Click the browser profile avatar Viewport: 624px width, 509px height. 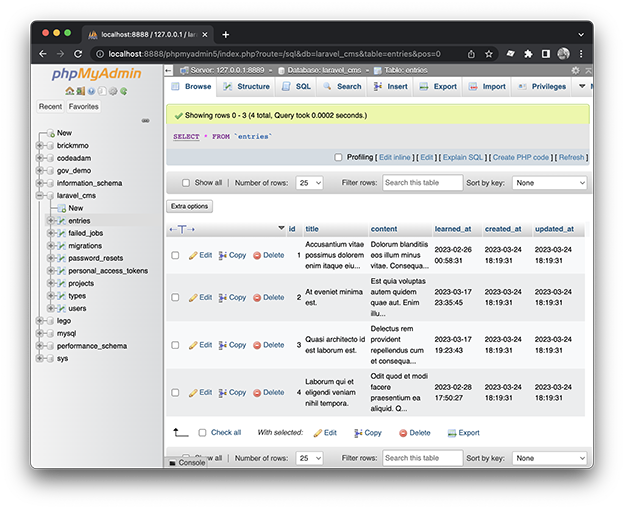click(563, 54)
